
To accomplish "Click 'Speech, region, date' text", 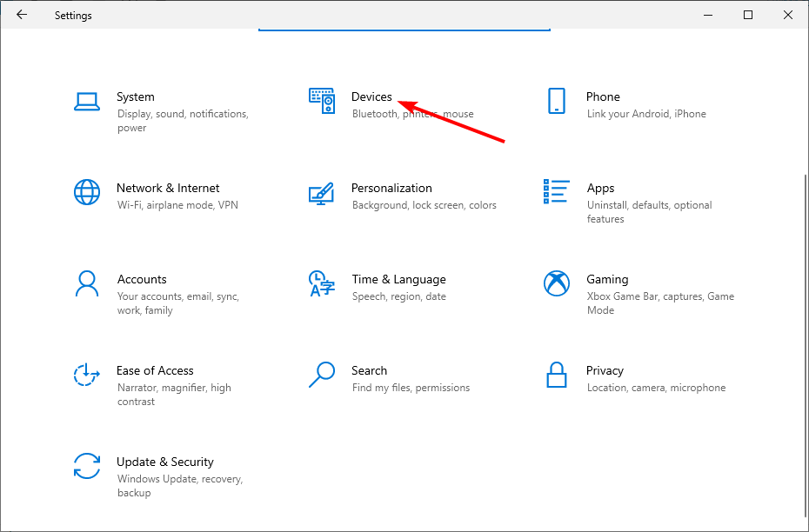I will point(398,297).
